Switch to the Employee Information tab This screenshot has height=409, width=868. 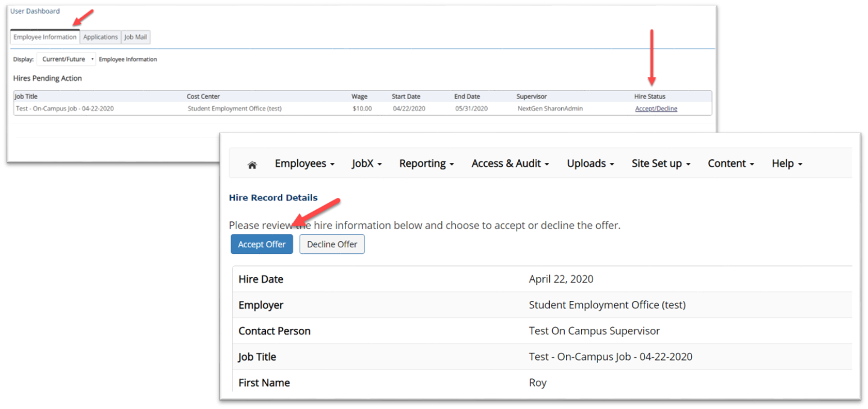(x=45, y=37)
